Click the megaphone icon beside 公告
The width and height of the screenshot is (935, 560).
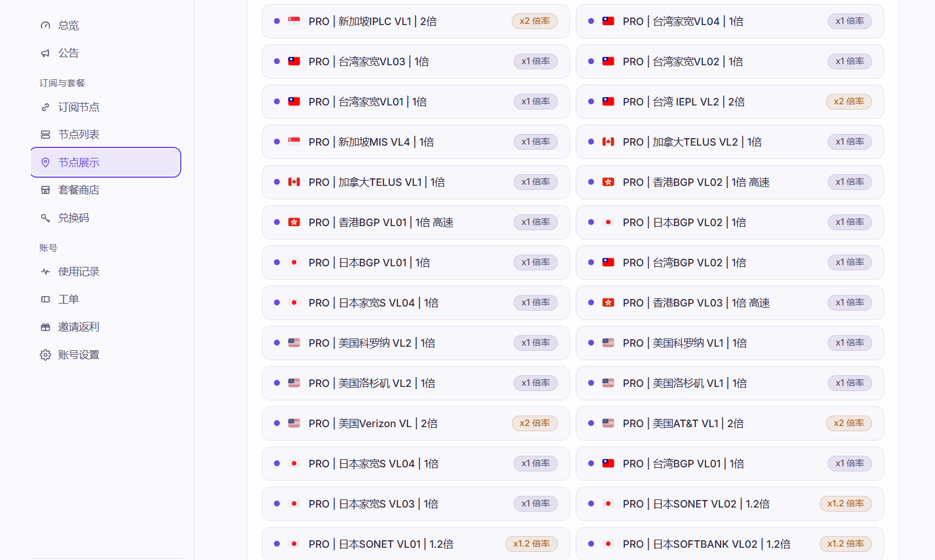(45, 53)
